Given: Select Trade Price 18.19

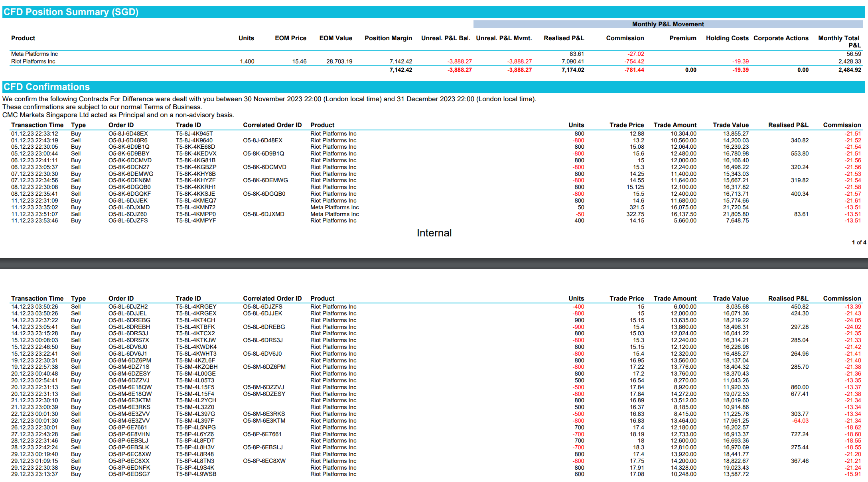Looking at the screenshot, I should click(x=637, y=434).
